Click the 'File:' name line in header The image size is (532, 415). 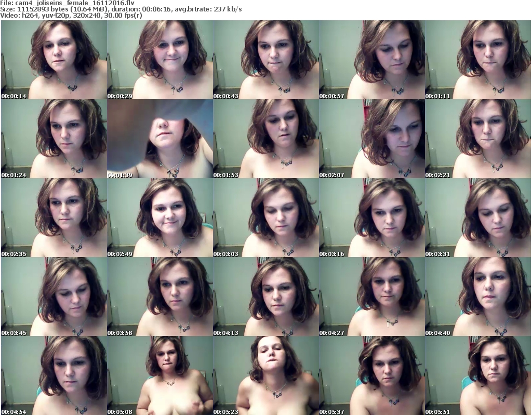click(67, 3)
